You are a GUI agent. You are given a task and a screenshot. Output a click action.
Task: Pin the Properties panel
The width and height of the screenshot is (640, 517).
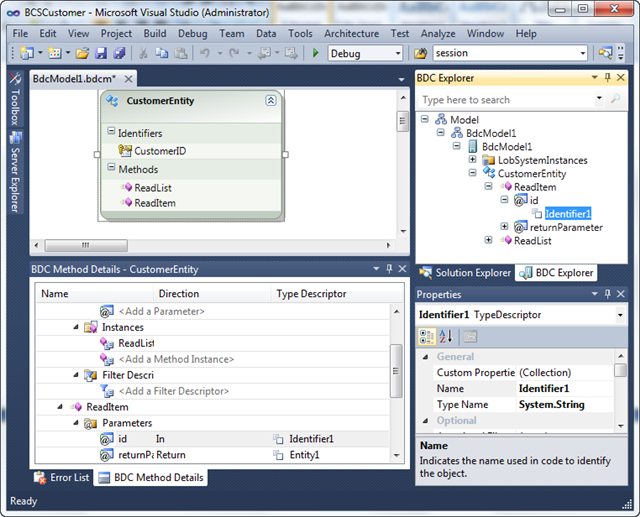pyautogui.click(x=608, y=293)
